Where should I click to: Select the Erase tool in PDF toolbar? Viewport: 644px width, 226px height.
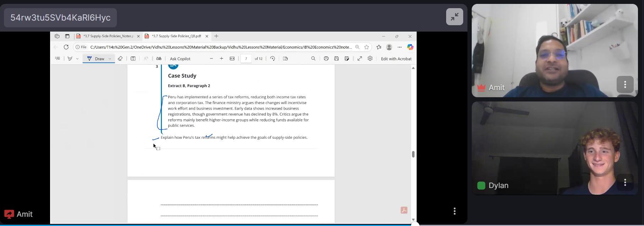click(x=120, y=59)
